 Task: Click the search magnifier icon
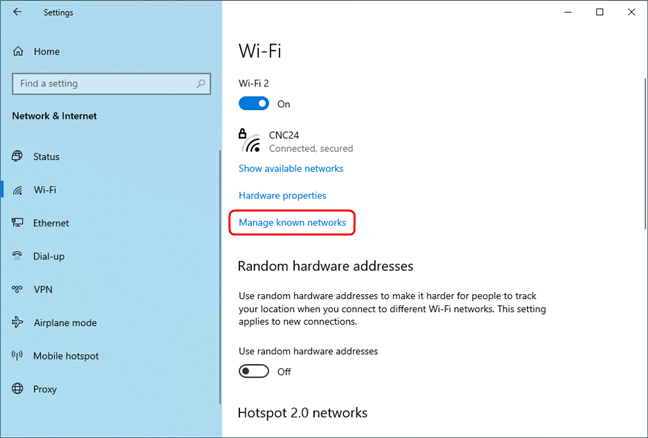pos(202,84)
